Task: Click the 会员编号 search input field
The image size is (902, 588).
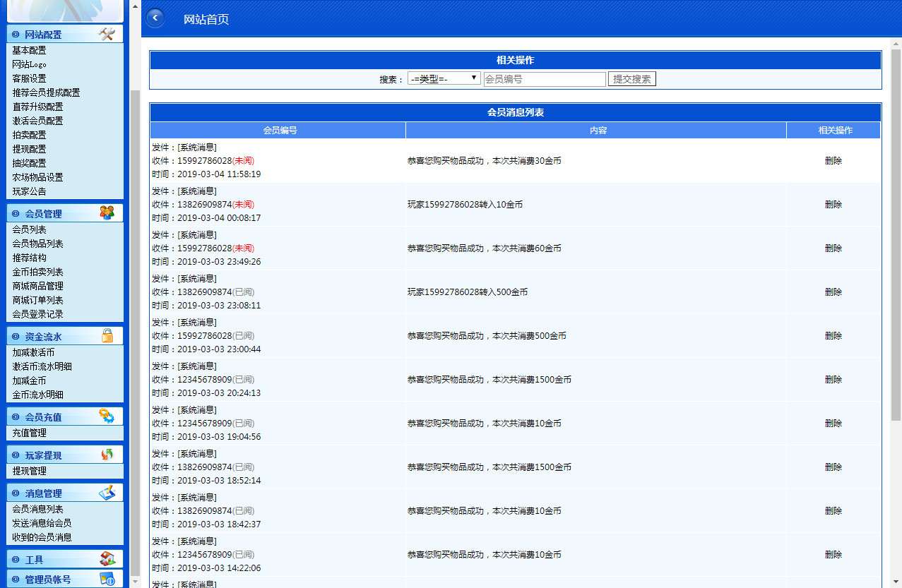Action: pos(544,79)
